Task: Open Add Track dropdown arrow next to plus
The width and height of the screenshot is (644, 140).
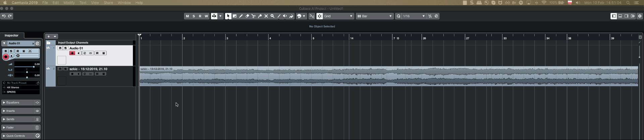Action: coord(55,36)
